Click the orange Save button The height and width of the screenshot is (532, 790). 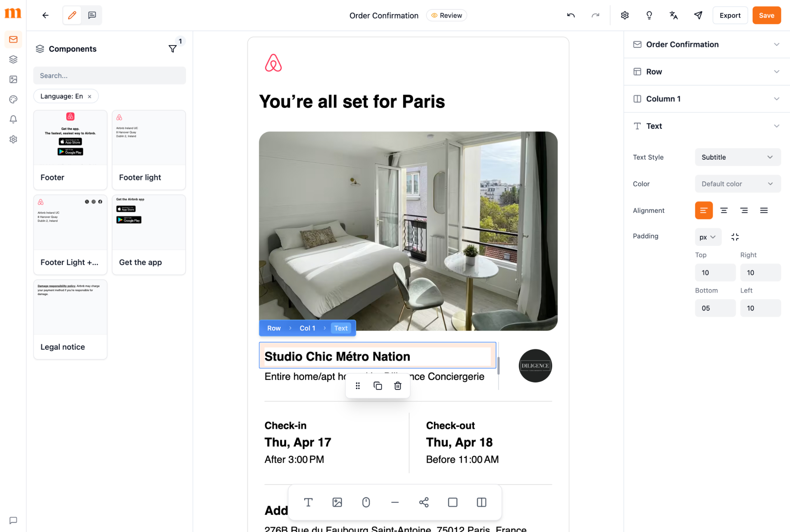[766, 15]
